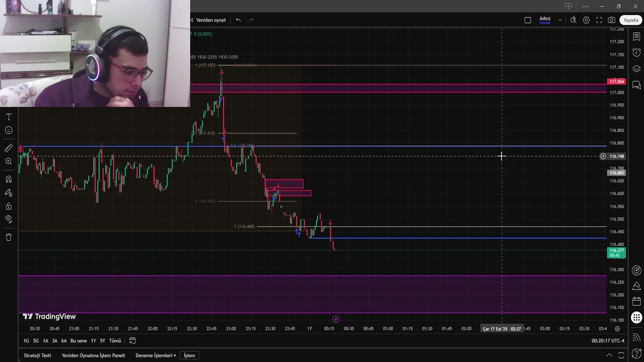Open the apps grid icon in right sidebar
644x362 pixels.
click(636, 317)
